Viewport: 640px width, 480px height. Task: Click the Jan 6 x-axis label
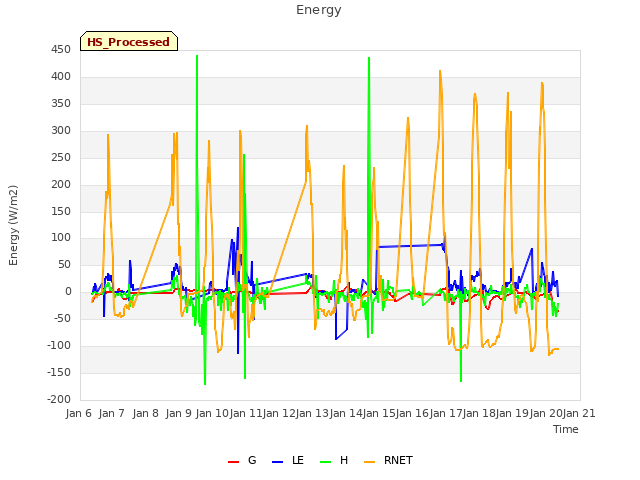[78, 413]
